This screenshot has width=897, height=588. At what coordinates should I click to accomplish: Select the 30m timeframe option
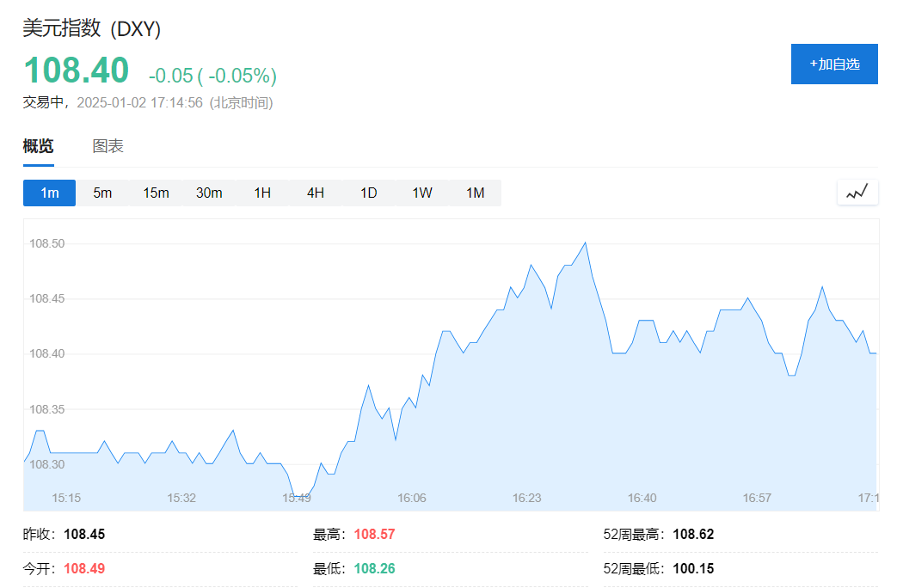click(208, 193)
